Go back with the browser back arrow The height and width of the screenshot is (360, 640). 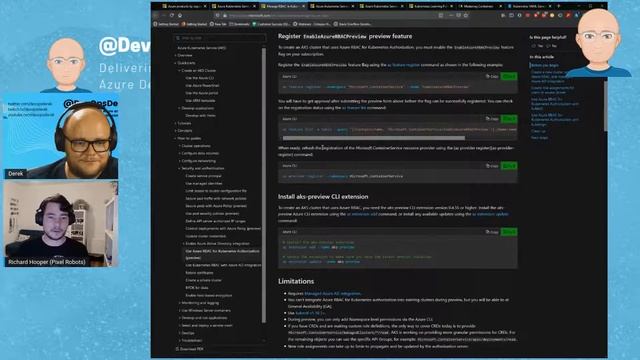(x=156, y=15)
